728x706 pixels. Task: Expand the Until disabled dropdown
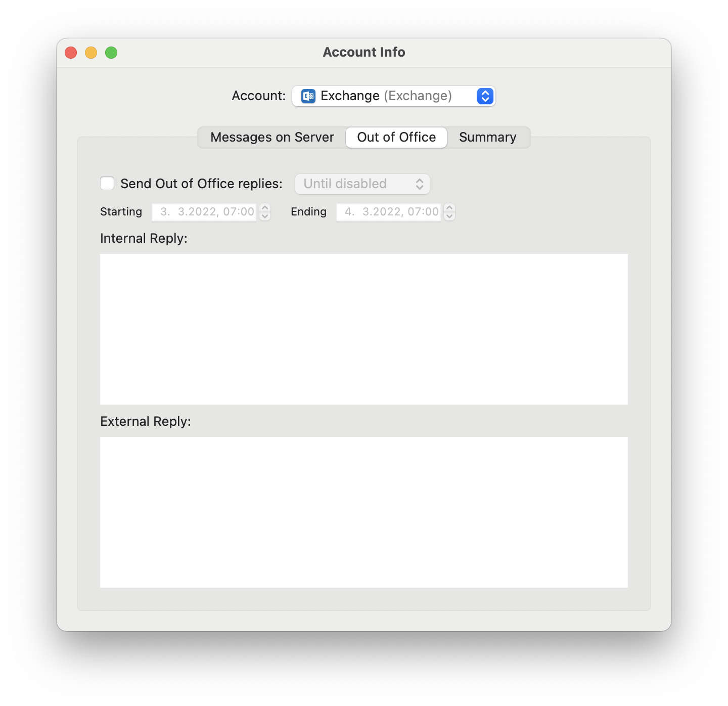point(362,184)
